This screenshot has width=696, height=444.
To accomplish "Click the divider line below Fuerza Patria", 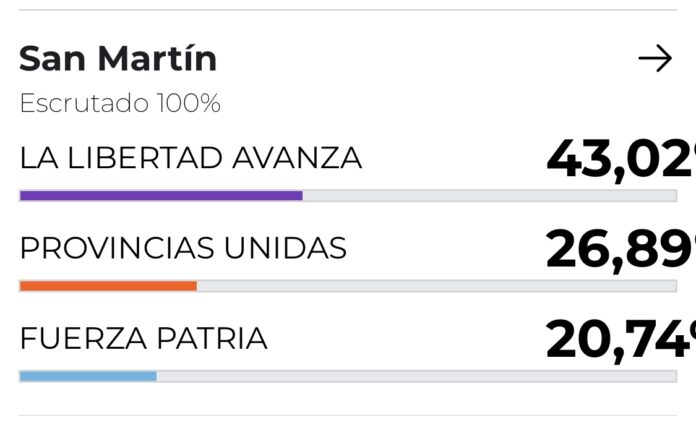I will tap(348, 415).
